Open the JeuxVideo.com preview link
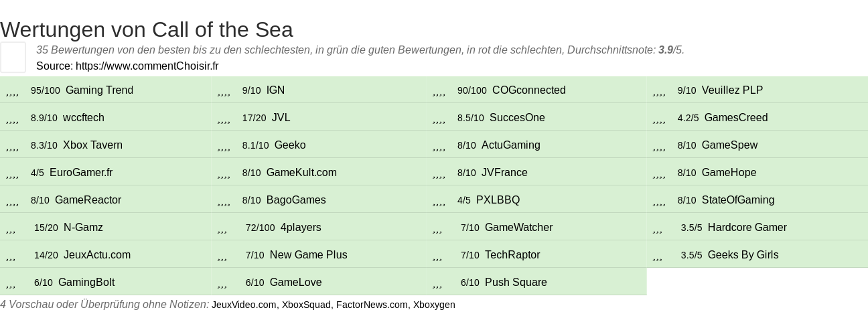The width and height of the screenshot is (868, 312). coord(244,305)
